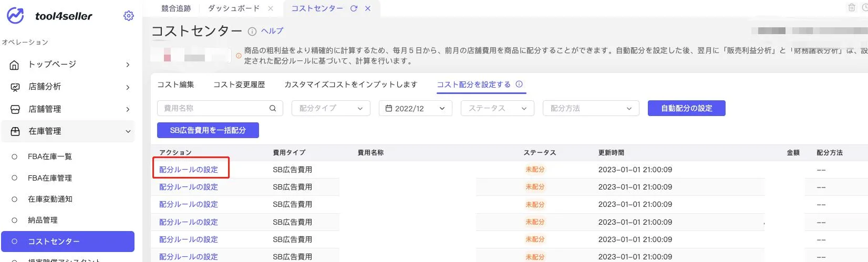Open the ヘルプ link

coord(272,31)
